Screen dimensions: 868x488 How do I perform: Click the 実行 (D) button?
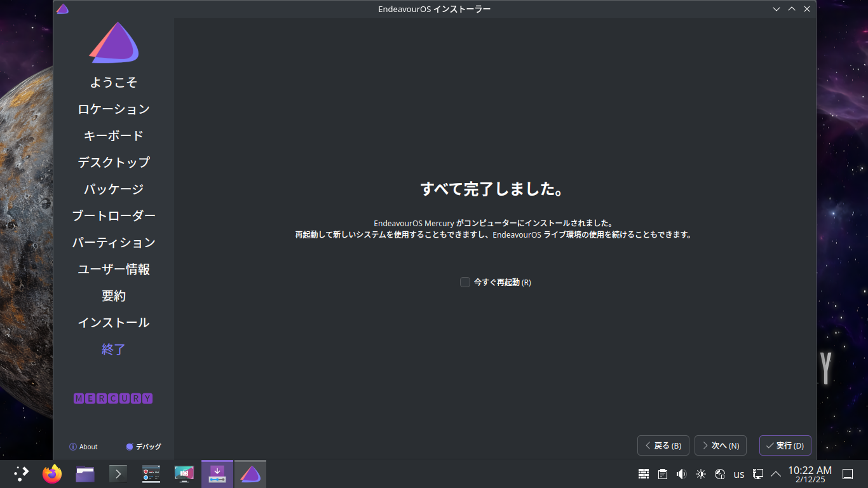click(x=785, y=445)
